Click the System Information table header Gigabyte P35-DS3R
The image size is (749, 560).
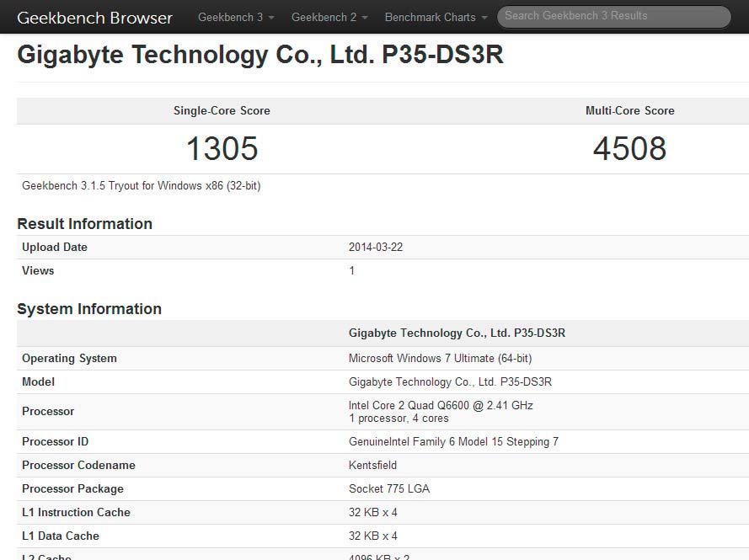point(457,333)
